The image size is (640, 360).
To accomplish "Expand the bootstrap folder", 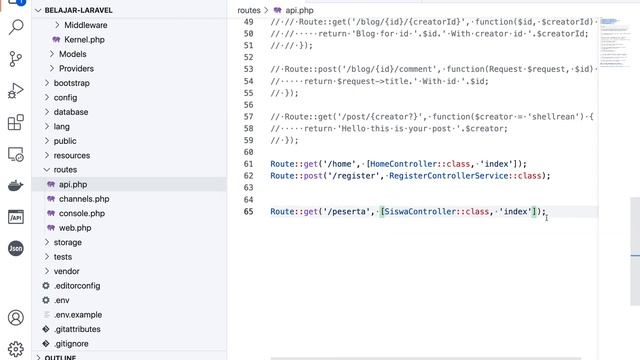I will [47, 83].
